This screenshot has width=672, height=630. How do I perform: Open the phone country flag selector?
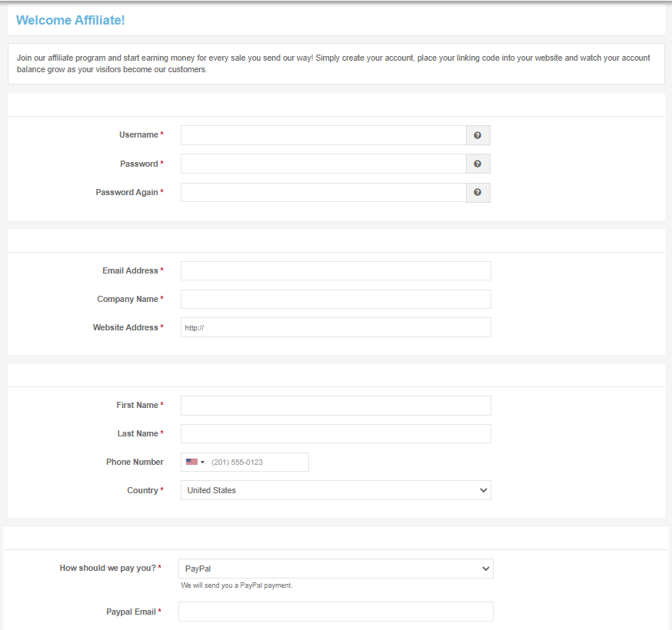[195, 462]
